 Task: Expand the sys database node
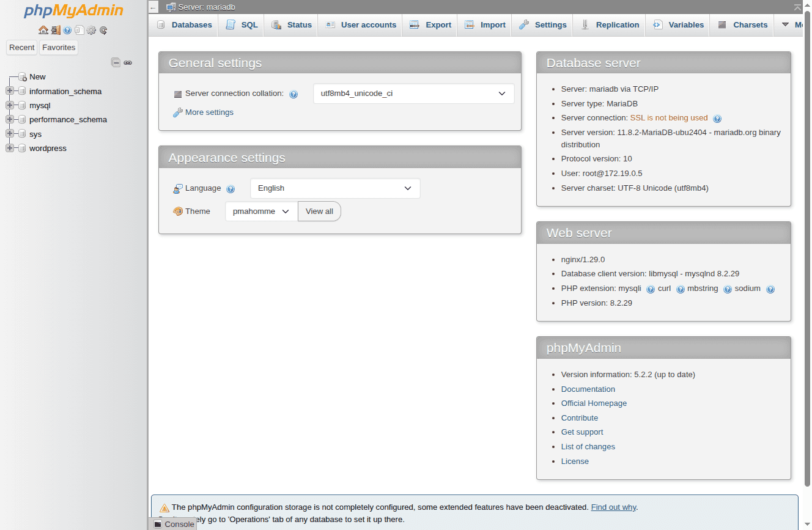pos(9,134)
